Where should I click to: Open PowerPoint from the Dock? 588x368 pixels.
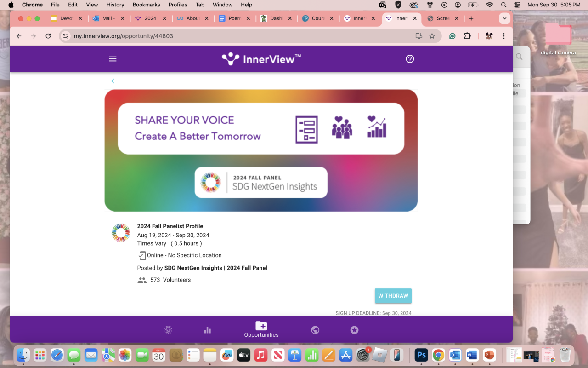click(x=489, y=355)
